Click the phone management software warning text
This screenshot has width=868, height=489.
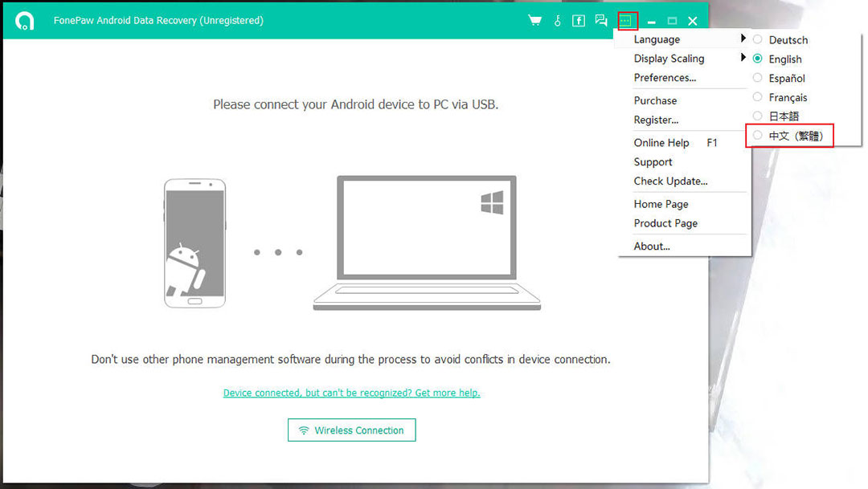point(350,360)
